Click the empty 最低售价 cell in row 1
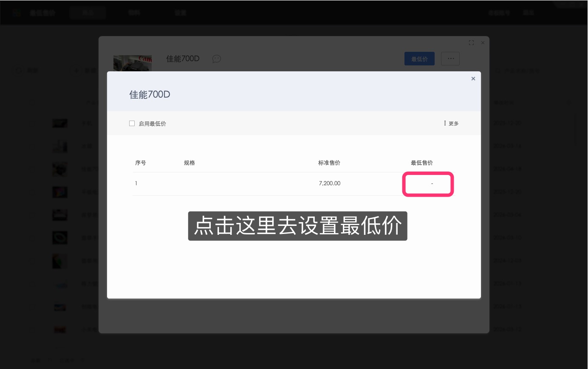This screenshot has height=369, width=588. click(x=428, y=184)
